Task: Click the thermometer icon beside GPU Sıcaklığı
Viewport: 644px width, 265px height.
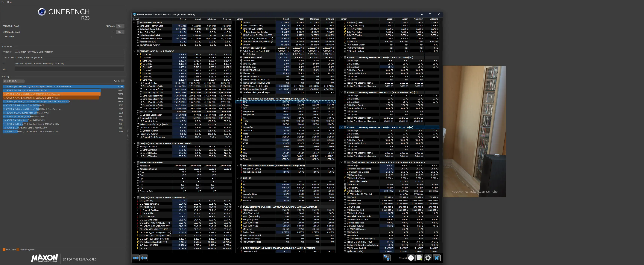Action: pyautogui.click(x=345, y=165)
